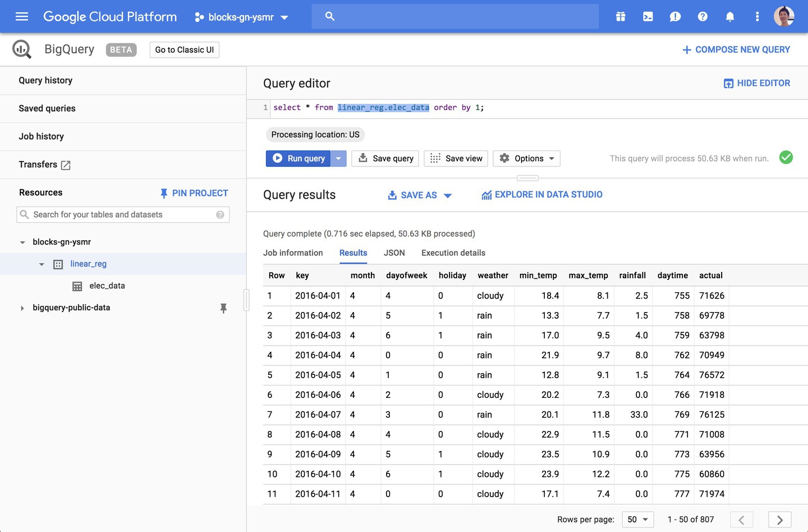808x532 pixels.
Task: Click HIDE EDITOR
Action: pyautogui.click(x=757, y=83)
